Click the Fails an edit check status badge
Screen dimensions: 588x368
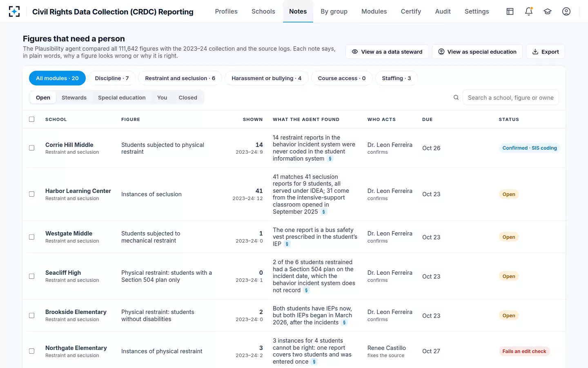[524, 351]
